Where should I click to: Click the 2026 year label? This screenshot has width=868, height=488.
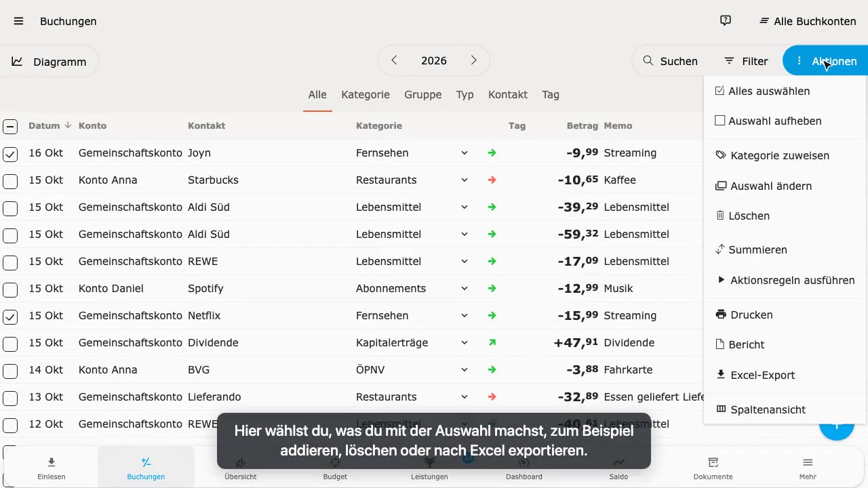(434, 60)
